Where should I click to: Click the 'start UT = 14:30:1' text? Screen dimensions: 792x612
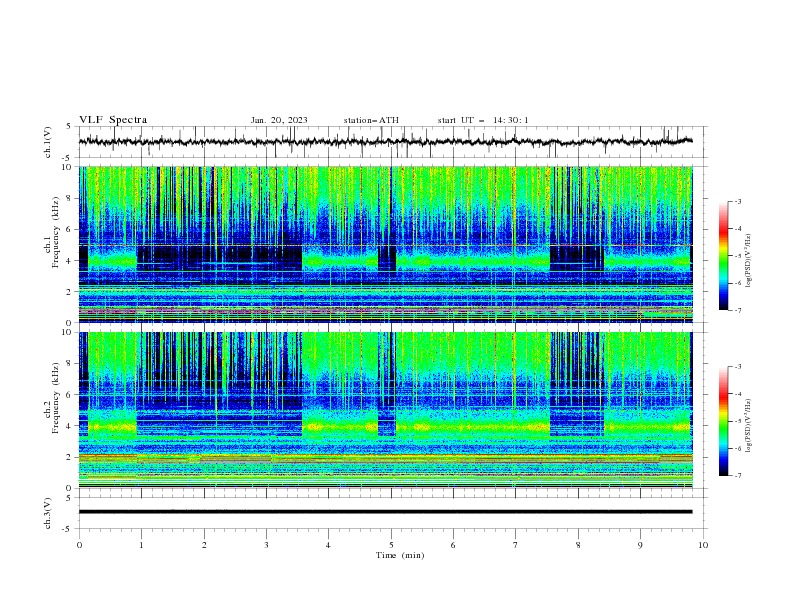tap(483, 120)
